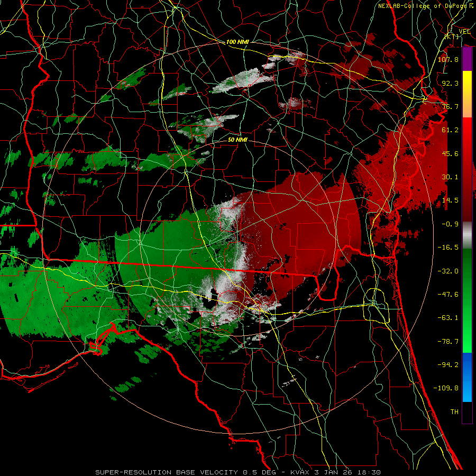Click the 45.6 value on velocity scale
The height and width of the screenshot is (476, 476).
click(x=450, y=153)
